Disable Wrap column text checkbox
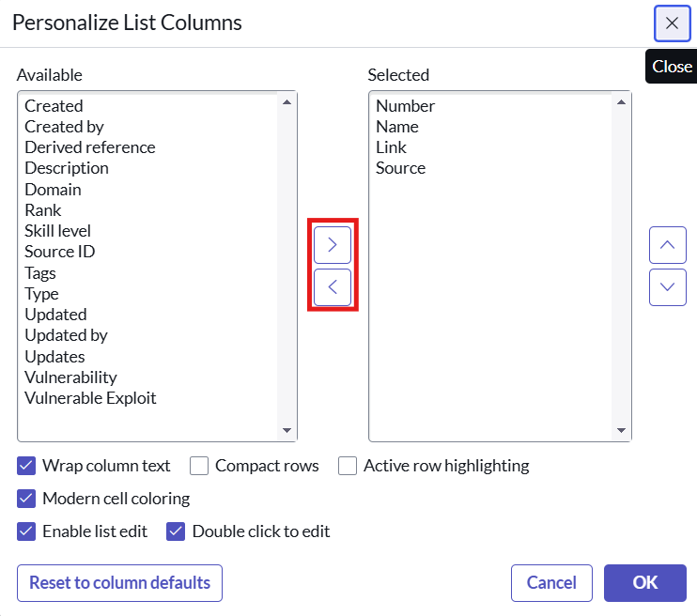This screenshot has height=616, width=697. pyautogui.click(x=26, y=466)
